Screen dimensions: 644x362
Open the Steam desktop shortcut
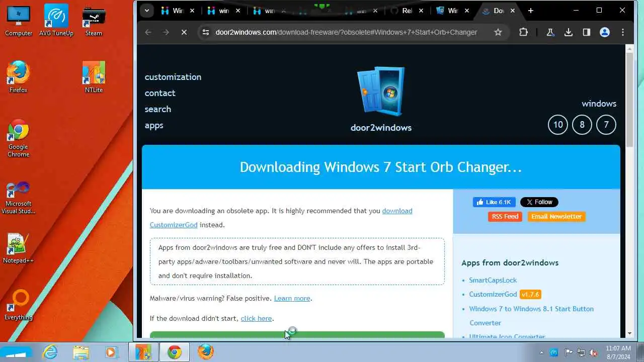tap(94, 20)
